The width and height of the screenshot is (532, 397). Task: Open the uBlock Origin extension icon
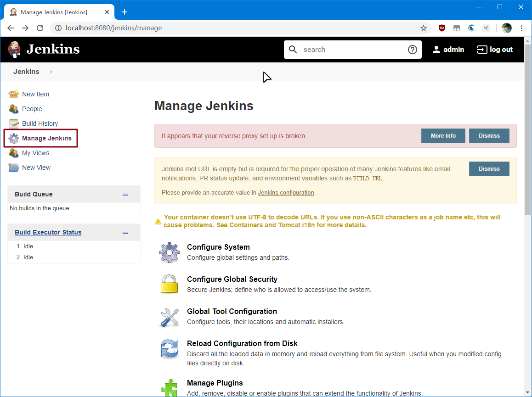pyautogui.click(x=442, y=28)
